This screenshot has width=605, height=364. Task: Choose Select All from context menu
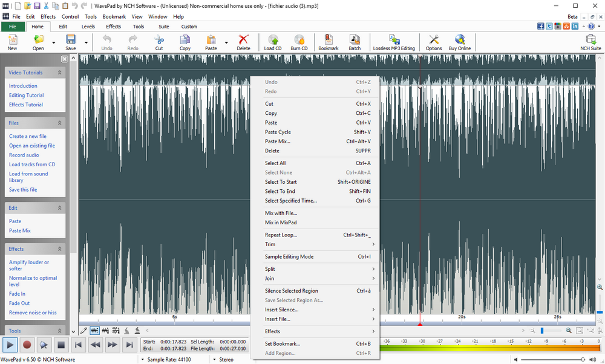pos(275,163)
